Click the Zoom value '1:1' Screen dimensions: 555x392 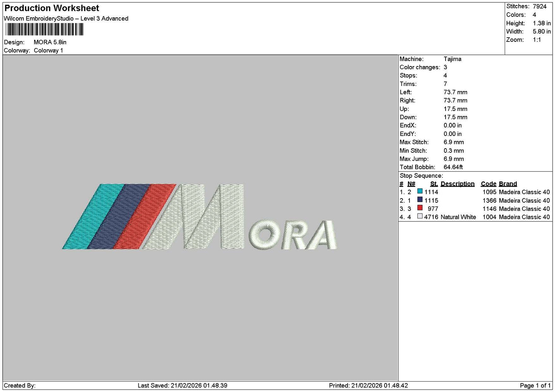(537, 40)
